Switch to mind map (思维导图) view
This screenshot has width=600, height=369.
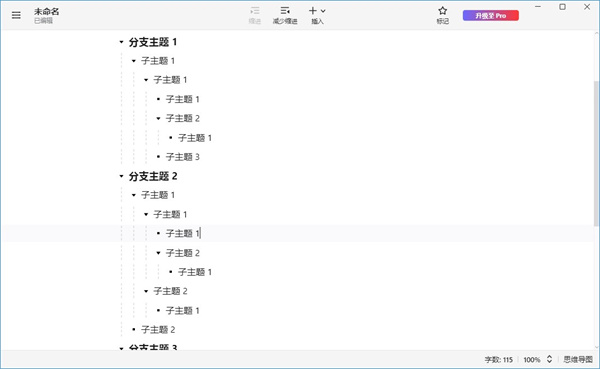pyautogui.click(x=578, y=359)
